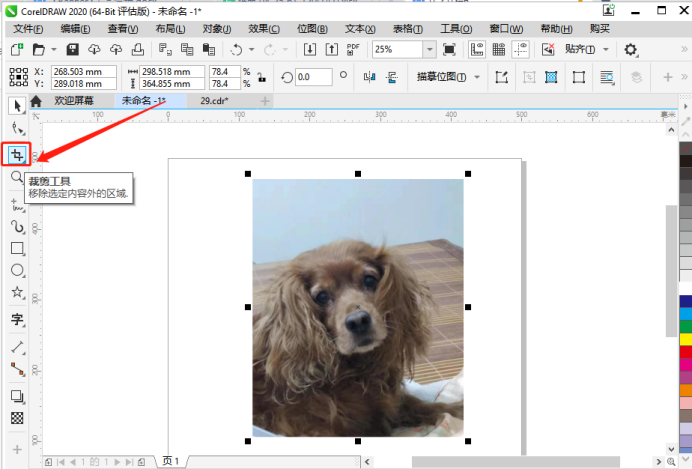
Task: Select the Crop tool in the toolbox
Action: coord(17,154)
